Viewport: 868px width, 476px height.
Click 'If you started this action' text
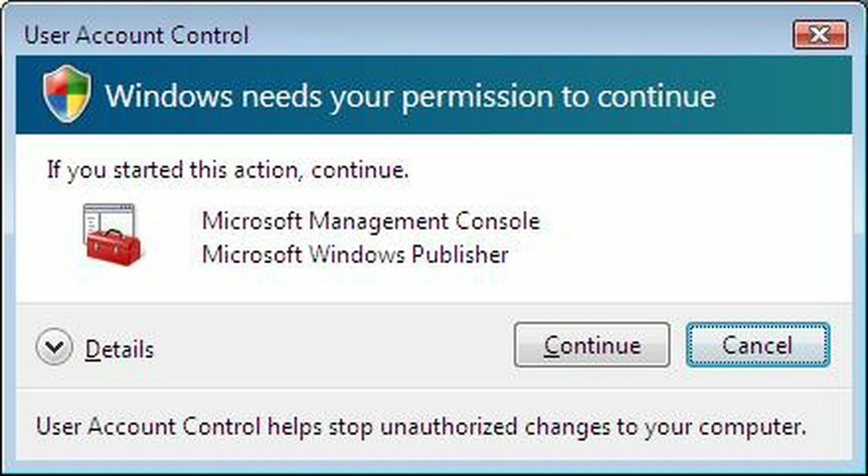pyautogui.click(x=227, y=169)
